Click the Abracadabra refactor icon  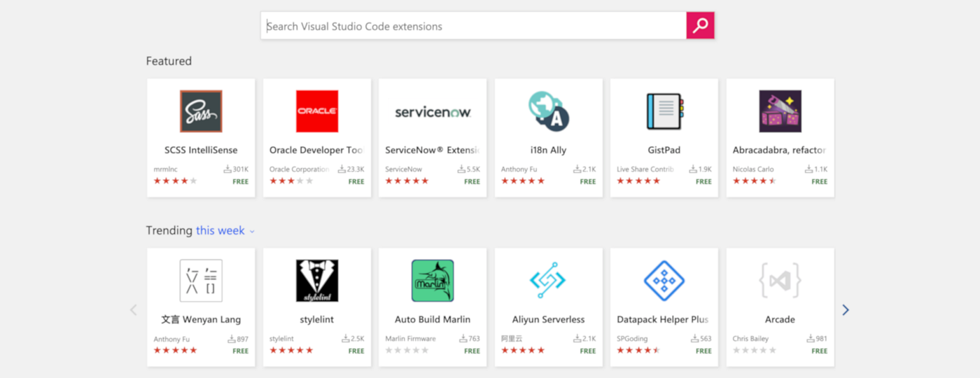pyautogui.click(x=780, y=111)
